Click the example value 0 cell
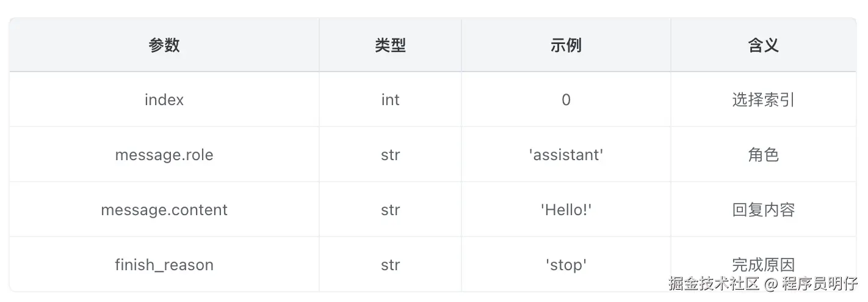The width and height of the screenshot is (868, 302). [566, 100]
